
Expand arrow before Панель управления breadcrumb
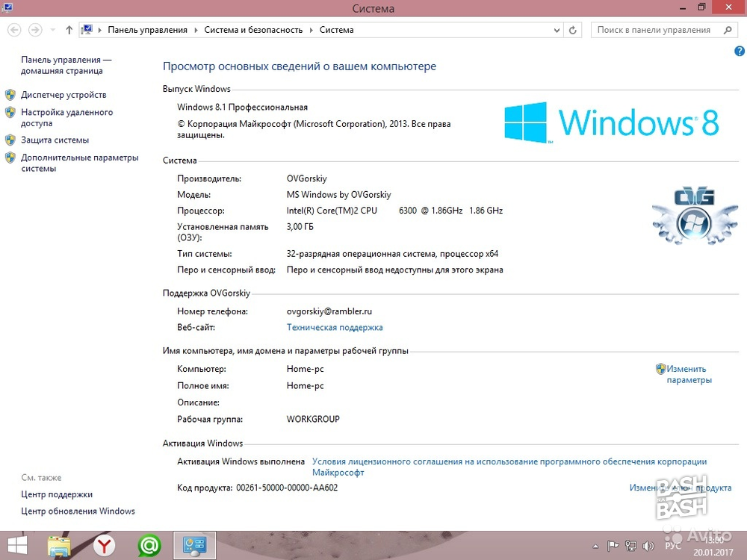coord(100,30)
